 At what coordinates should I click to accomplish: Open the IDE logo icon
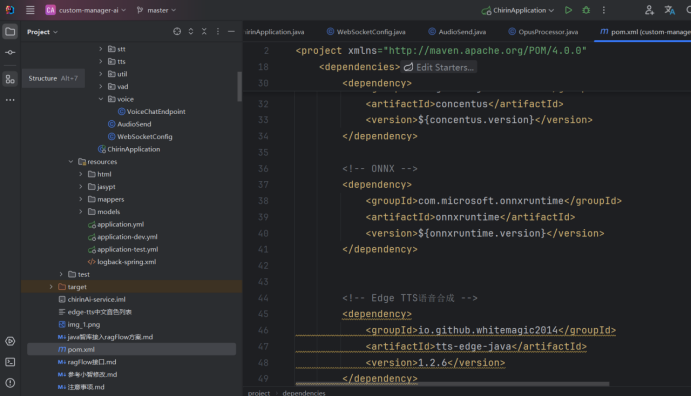coord(10,10)
